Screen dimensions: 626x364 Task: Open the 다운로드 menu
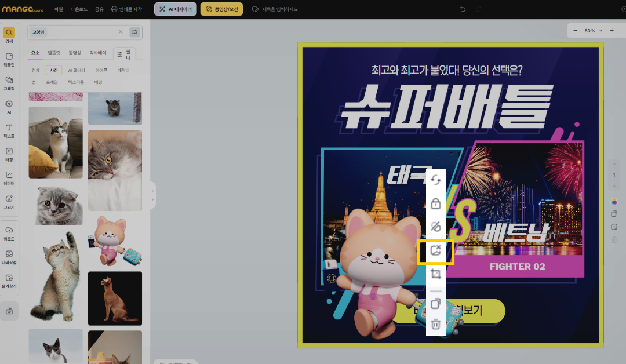coord(79,9)
